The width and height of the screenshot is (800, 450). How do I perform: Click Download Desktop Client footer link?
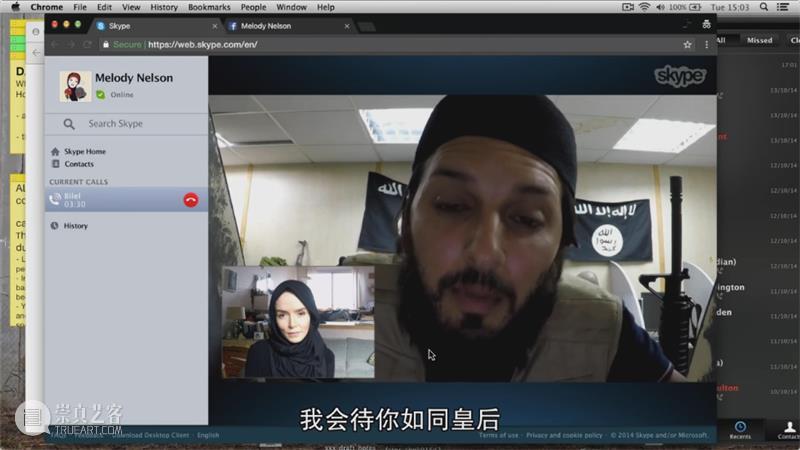[x=151, y=435]
